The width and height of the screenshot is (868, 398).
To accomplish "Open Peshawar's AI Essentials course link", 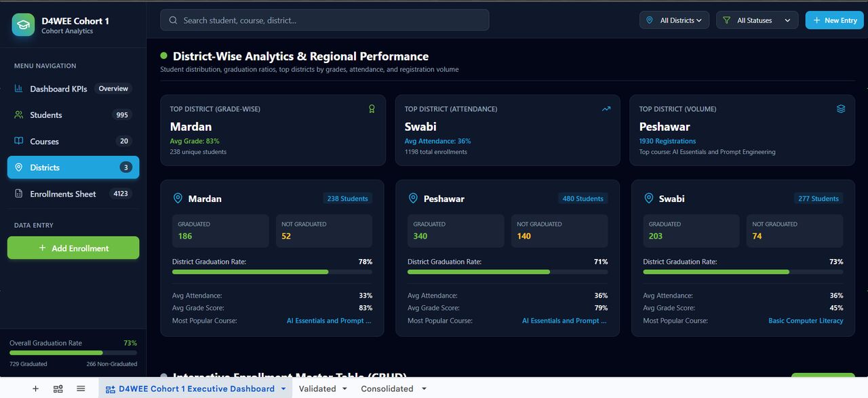I will [565, 321].
